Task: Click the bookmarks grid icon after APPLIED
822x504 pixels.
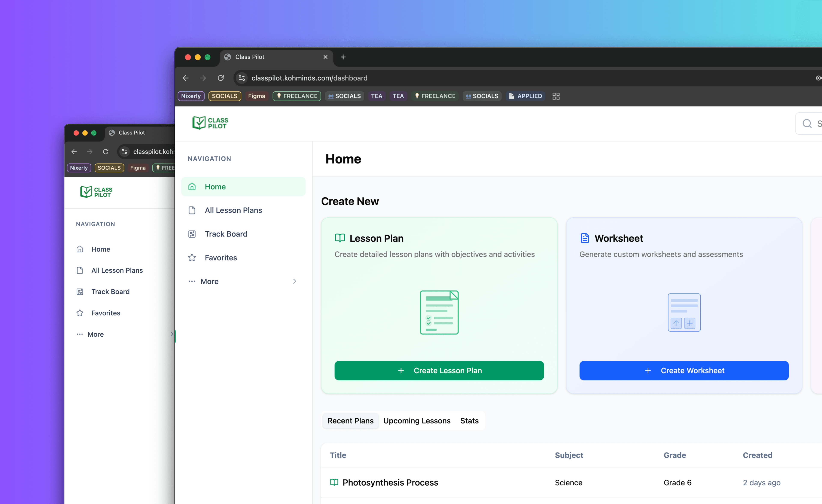Action: (556, 96)
